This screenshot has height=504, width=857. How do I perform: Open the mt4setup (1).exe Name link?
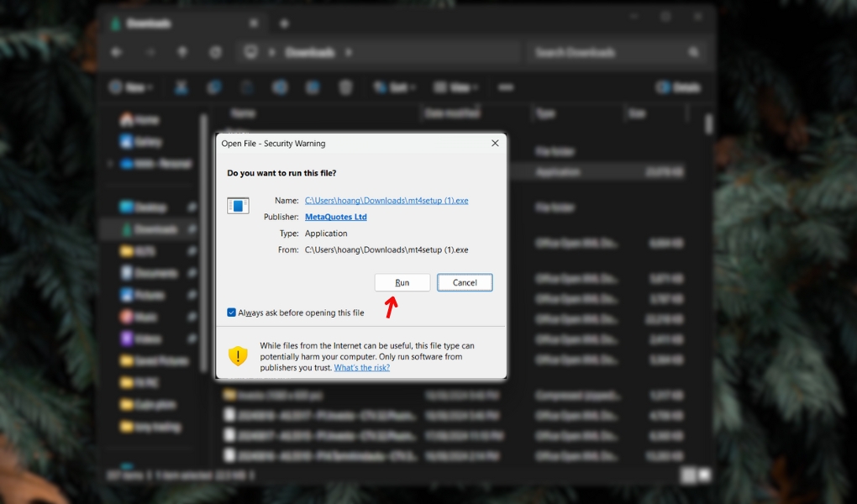coord(386,201)
